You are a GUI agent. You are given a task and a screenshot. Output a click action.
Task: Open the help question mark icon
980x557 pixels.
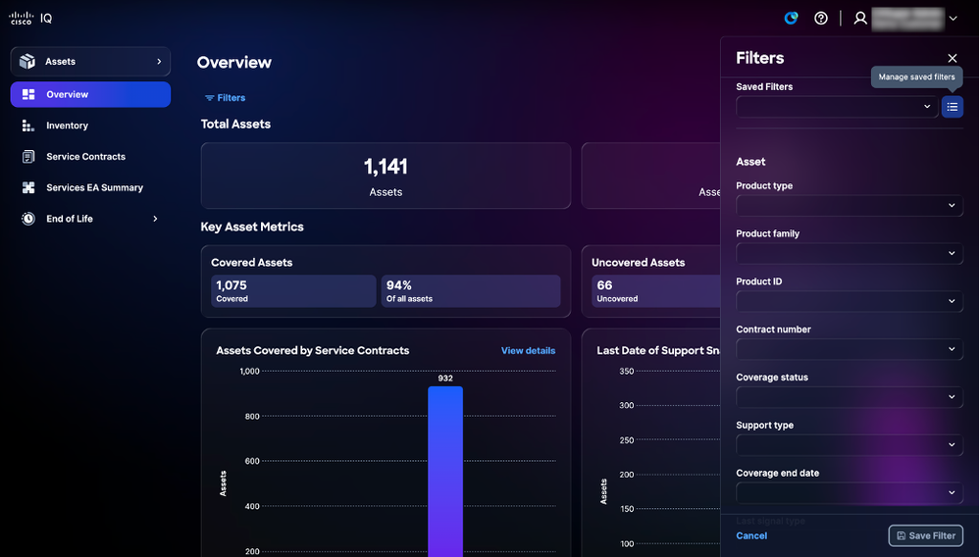click(x=821, y=18)
